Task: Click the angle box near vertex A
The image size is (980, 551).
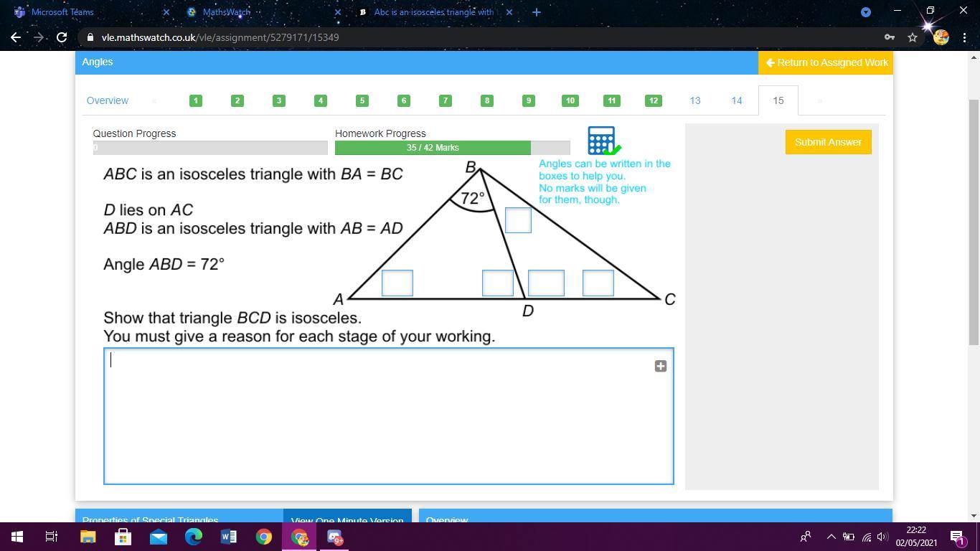Action: (397, 283)
